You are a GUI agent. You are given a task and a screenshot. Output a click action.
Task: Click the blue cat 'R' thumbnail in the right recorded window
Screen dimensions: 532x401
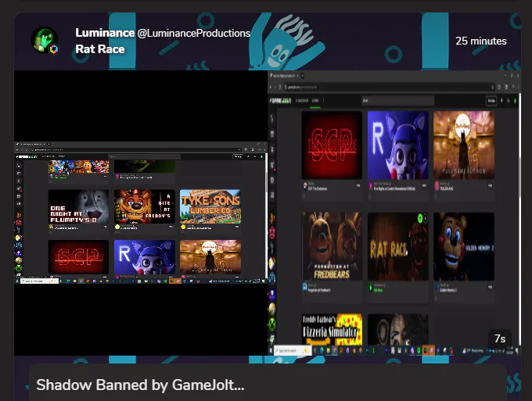tap(397, 145)
